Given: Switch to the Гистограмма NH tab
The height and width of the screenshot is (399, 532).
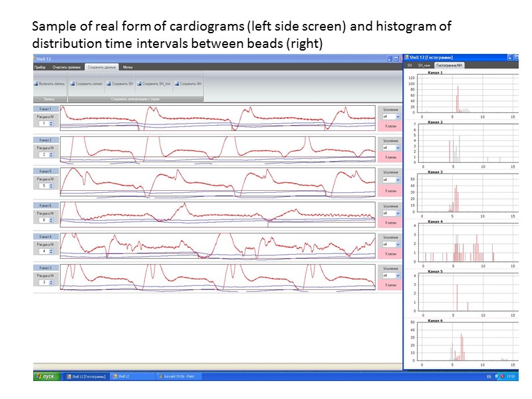Looking at the screenshot, I should pyautogui.click(x=449, y=65).
